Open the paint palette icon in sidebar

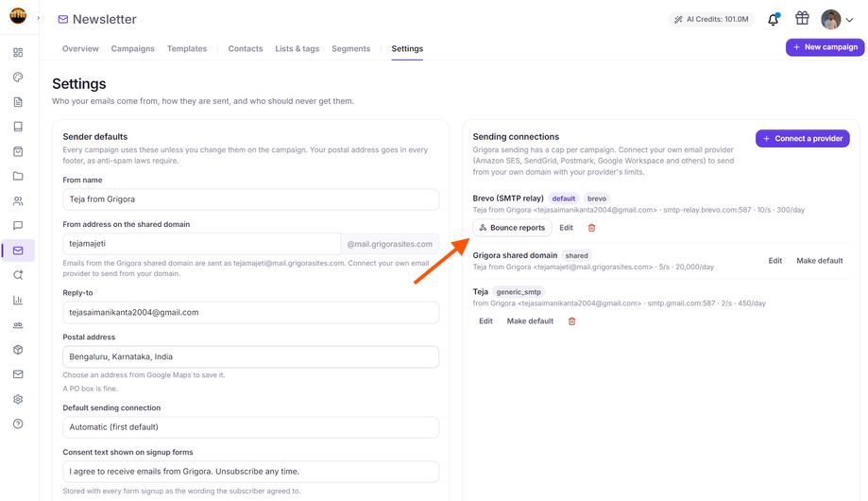18,77
